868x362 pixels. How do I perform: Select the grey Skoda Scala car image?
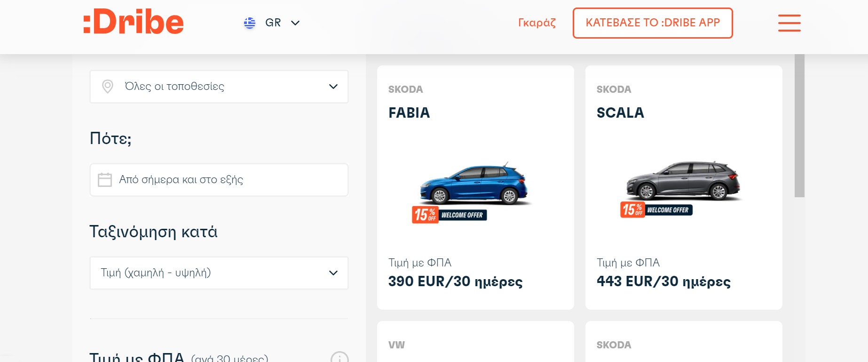point(684,181)
